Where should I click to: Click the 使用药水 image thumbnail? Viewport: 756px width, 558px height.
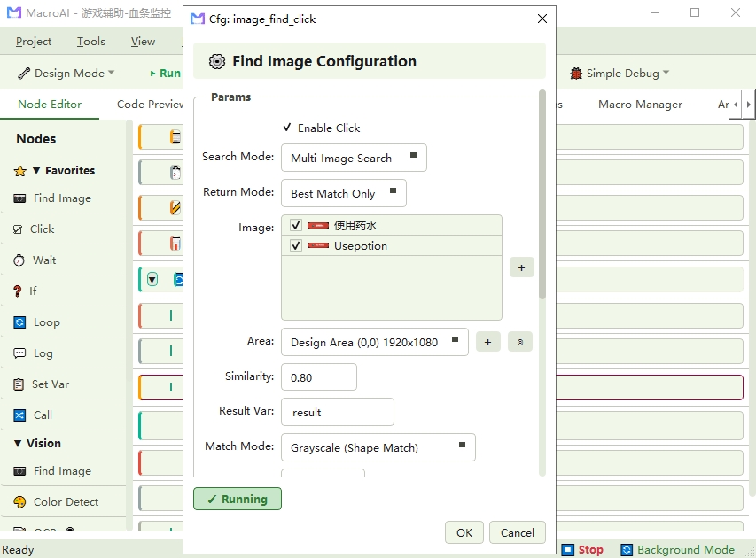point(318,226)
